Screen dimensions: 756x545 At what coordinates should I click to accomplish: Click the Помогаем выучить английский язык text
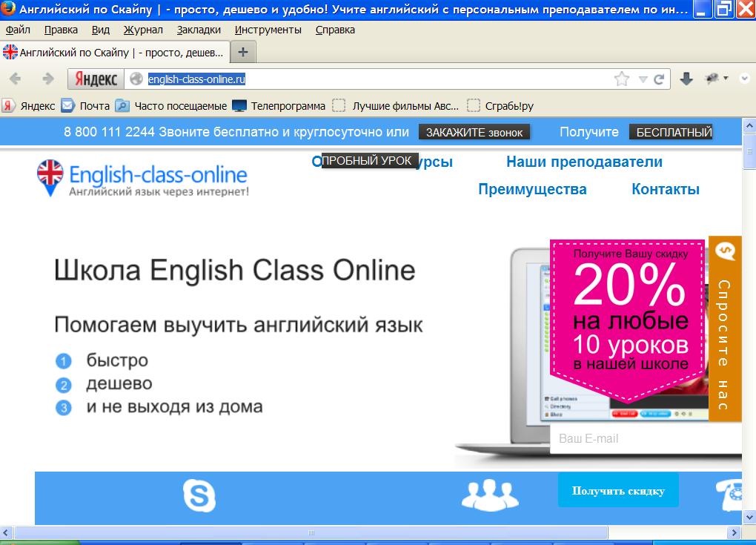tap(238, 326)
